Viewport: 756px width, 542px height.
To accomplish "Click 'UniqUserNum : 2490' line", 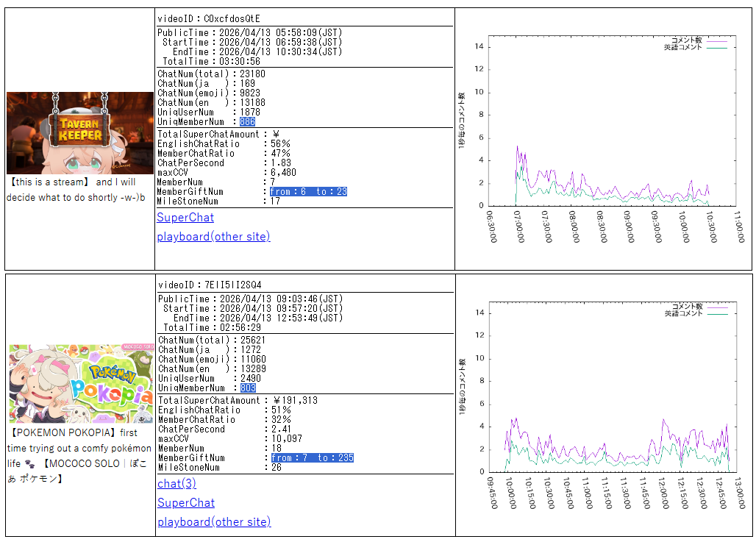I will pos(210,379).
